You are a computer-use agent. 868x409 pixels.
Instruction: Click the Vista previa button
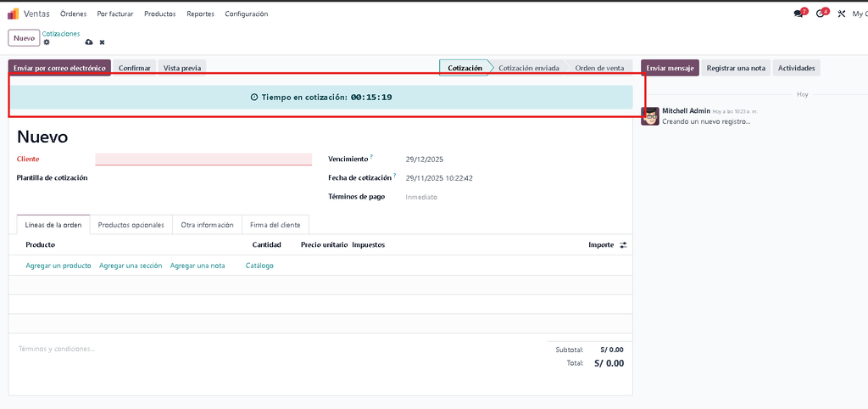pos(182,68)
